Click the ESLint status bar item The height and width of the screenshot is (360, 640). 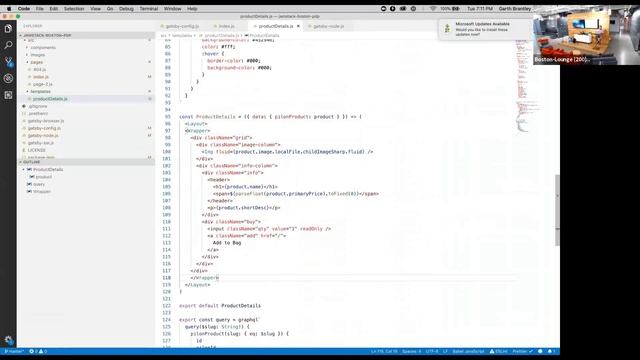point(498,351)
